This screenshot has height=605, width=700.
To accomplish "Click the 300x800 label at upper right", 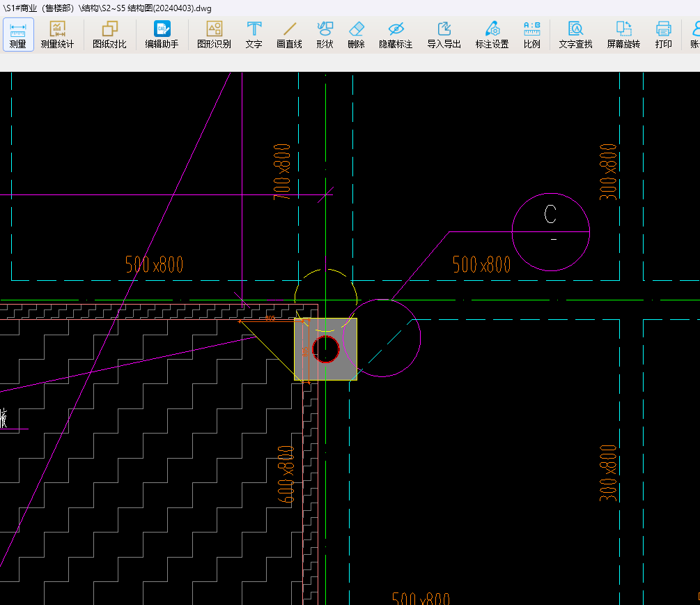I will point(608,171).
